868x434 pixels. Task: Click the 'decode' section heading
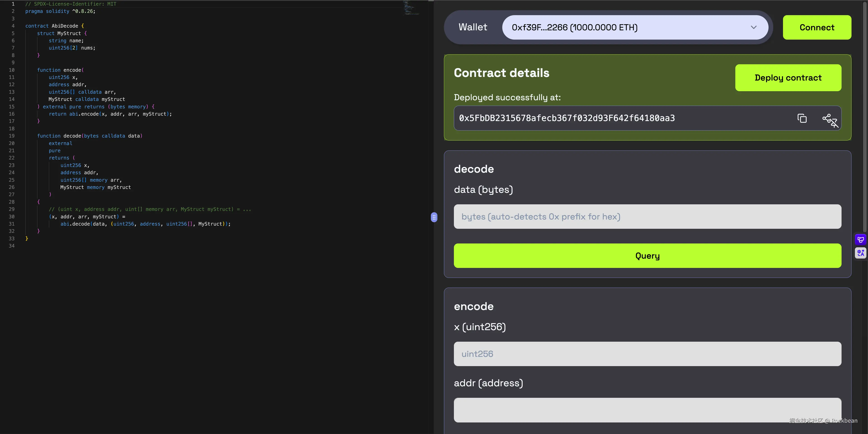(x=474, y=169)
